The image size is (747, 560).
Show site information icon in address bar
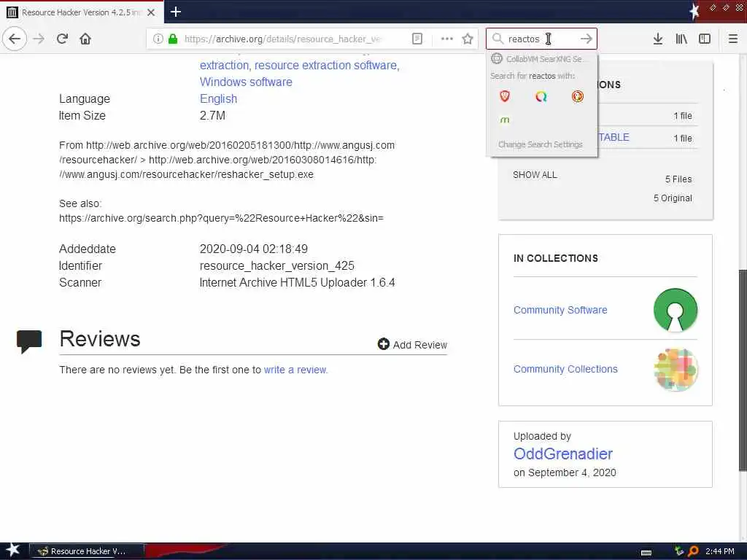[158, 39]
